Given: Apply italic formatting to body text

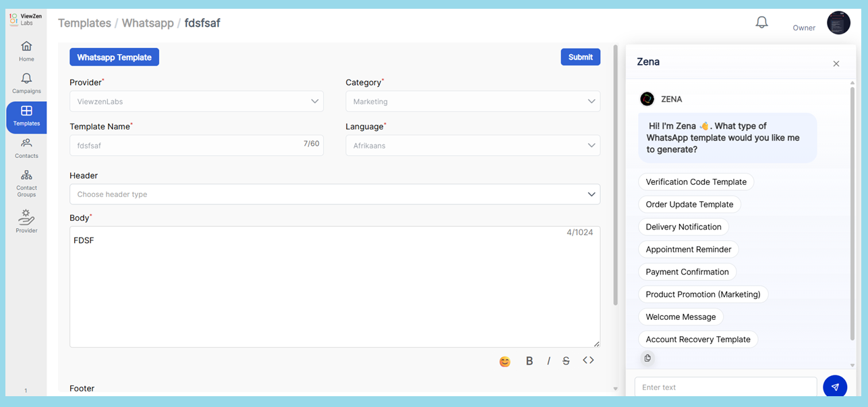Looking at the screenshot, I should (548, 361).
